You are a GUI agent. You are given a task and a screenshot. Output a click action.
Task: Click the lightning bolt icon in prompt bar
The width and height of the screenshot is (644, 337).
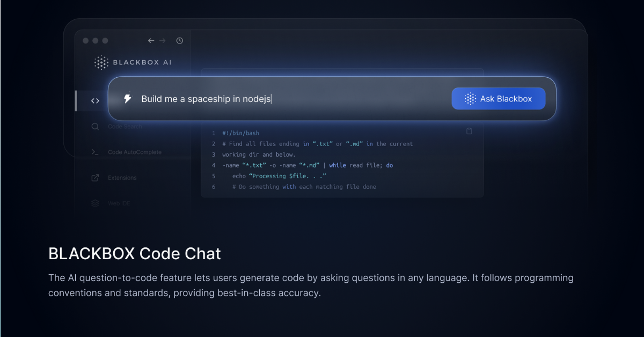click(x=128, y=99)
